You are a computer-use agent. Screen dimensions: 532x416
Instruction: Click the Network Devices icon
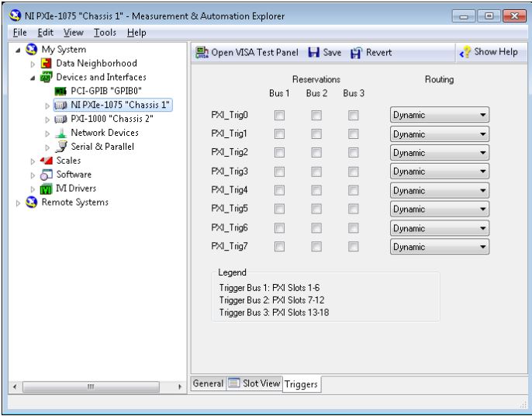click(x=61, y=133)
